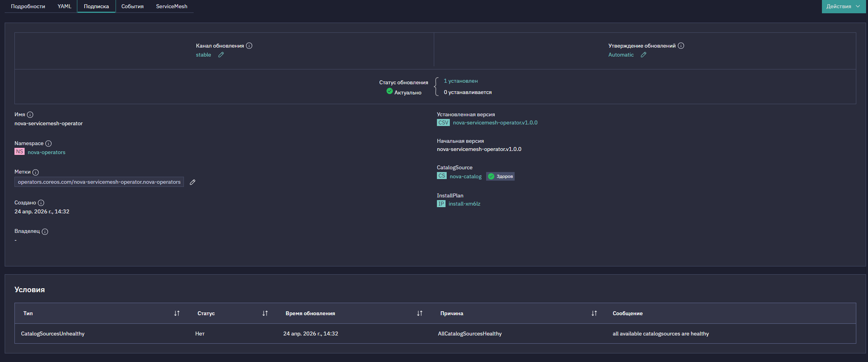Open the nova-catalog link
The width and height of the screenshot is (868, 362).
click(465, 176)
